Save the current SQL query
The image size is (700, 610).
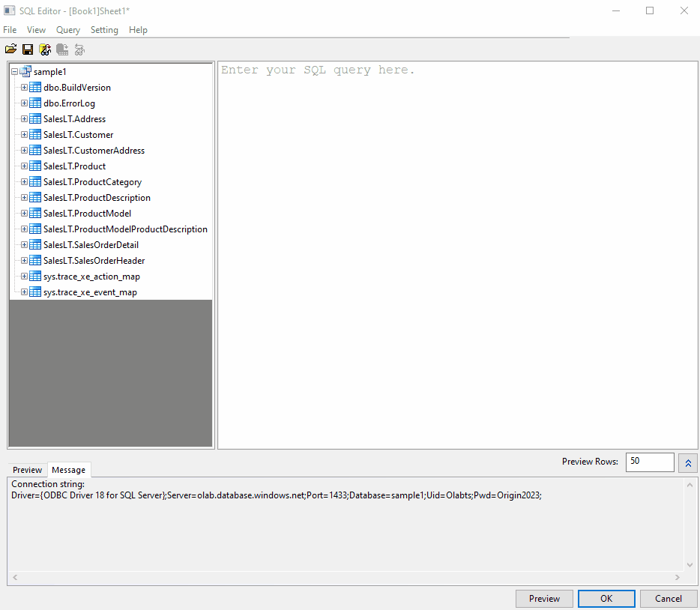click(28, 49)
